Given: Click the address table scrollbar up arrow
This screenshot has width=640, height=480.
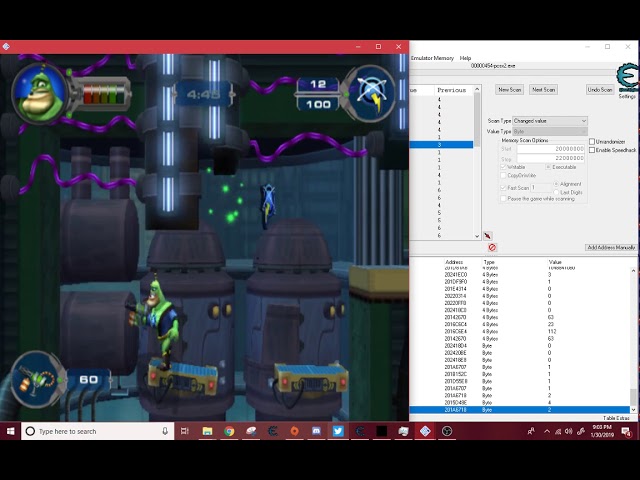Looking at the screenshot, I should [633, 271].
